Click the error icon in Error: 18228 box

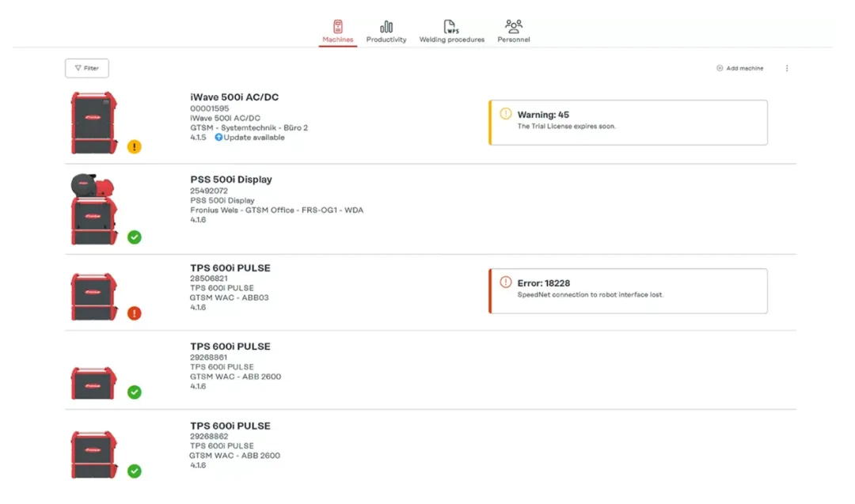click(x=506, y=282)
